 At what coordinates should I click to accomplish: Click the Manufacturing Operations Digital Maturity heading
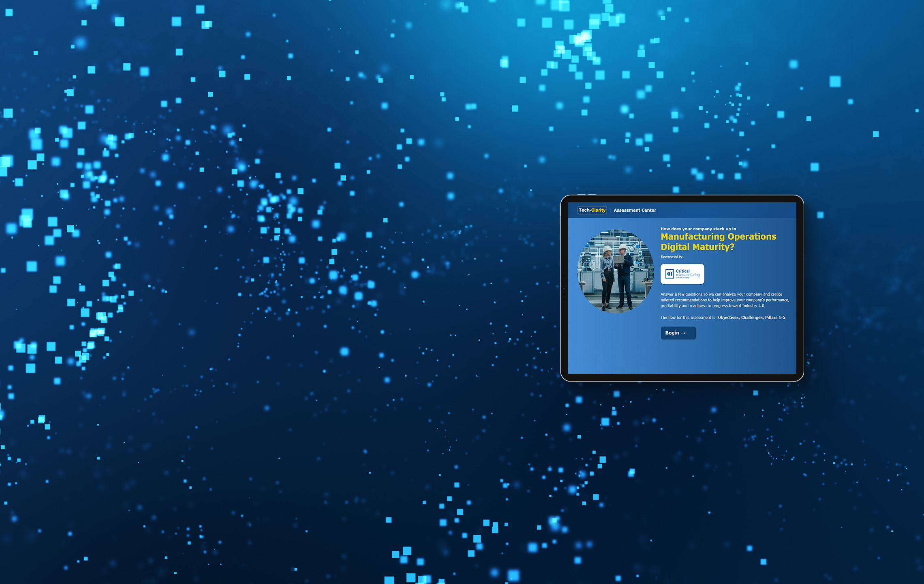[718, 237]
